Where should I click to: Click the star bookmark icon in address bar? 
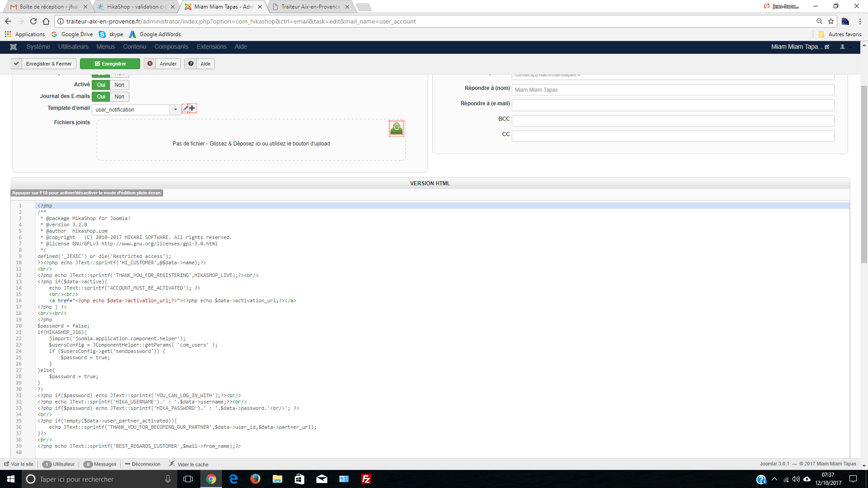[x=831, y=21]
